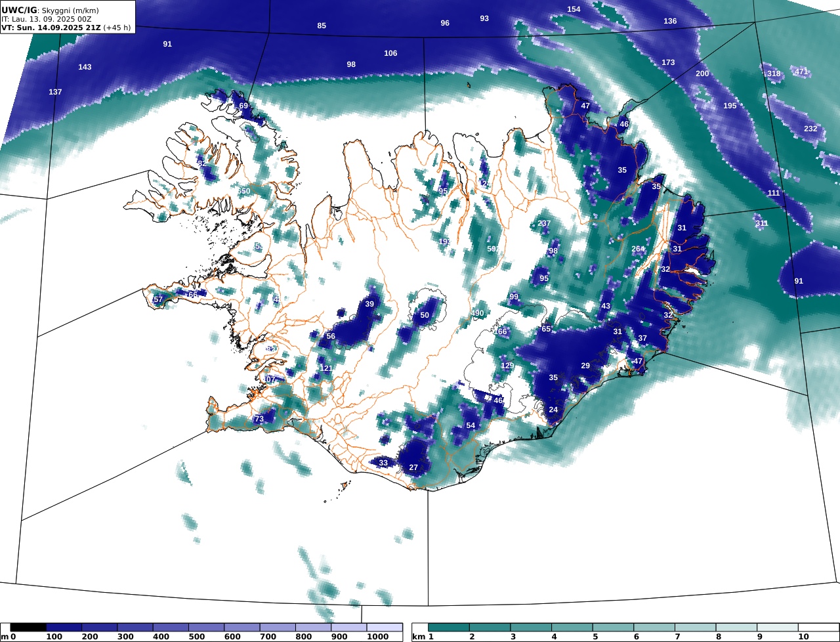The image size is (840, 642).
Task: Click the legend swatch between 500 and 600 m
Action: pos(206,628)
